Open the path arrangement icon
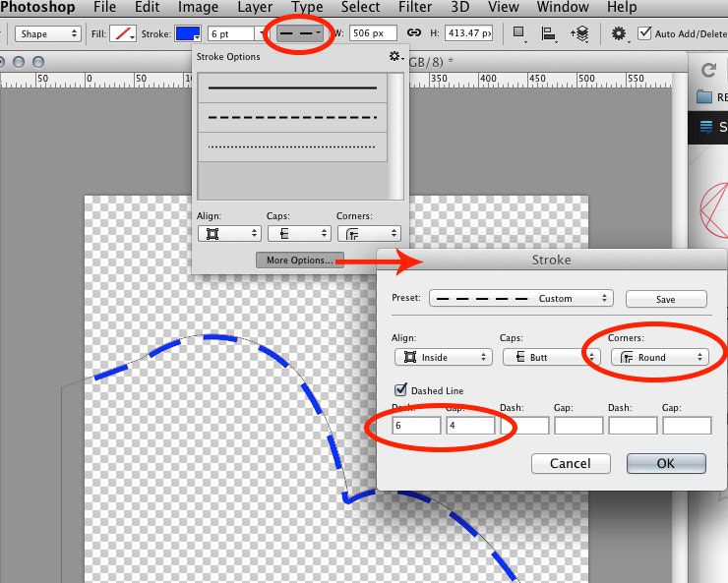 (x=579, y=33)
